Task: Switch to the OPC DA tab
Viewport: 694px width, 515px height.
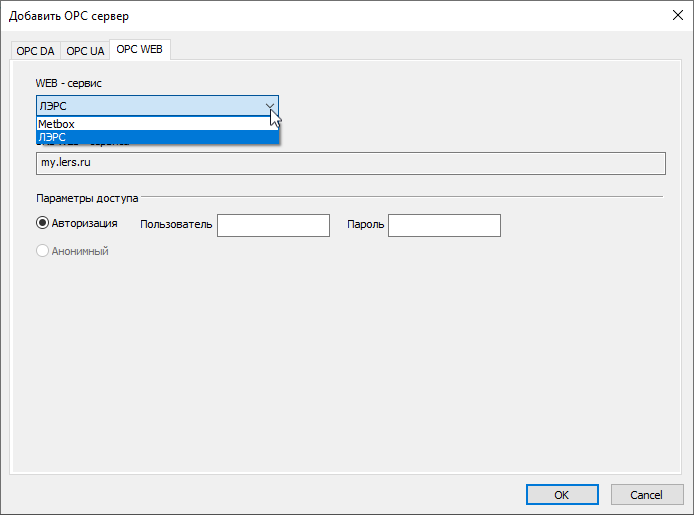Action: [x=35, y=51]
